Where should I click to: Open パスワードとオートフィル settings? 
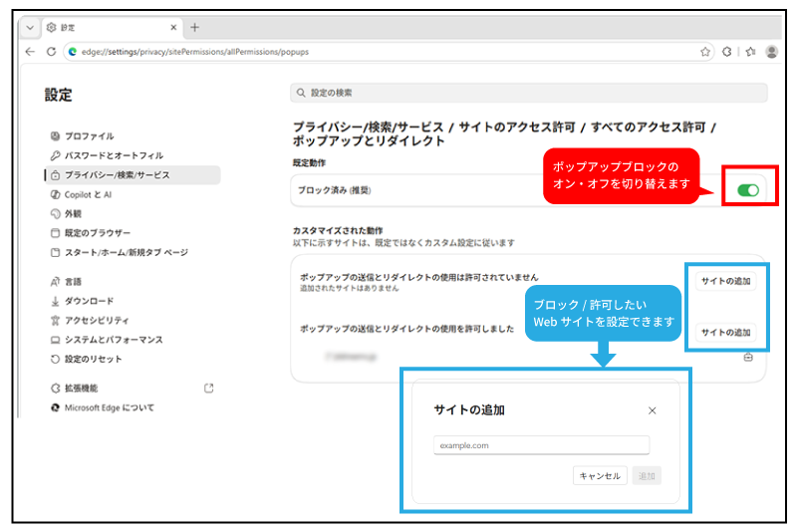click(133, 155)
